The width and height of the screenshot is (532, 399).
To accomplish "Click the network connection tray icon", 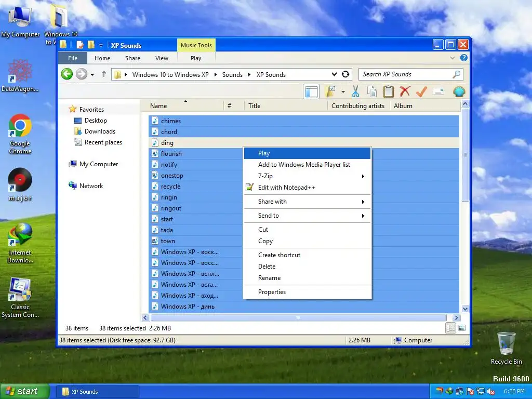I will 481,391.
